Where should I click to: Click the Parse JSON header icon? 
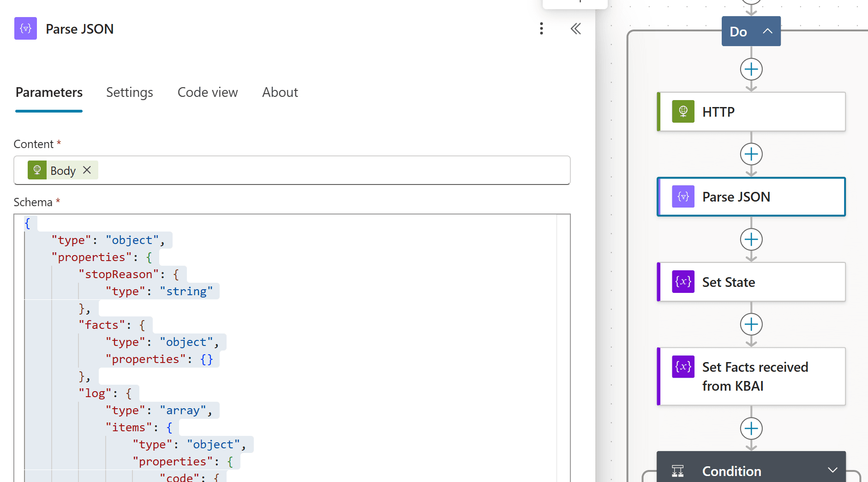(25, 29)
